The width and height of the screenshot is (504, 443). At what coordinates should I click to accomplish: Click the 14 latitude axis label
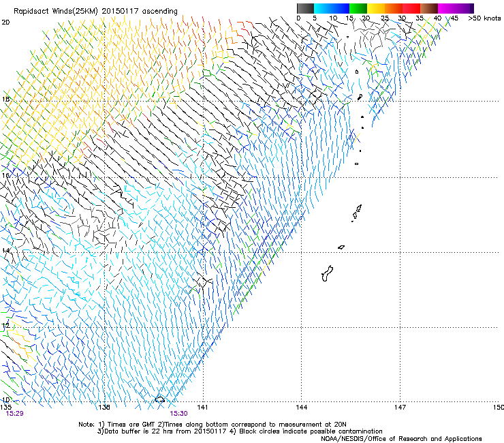[x=5, y=250]
